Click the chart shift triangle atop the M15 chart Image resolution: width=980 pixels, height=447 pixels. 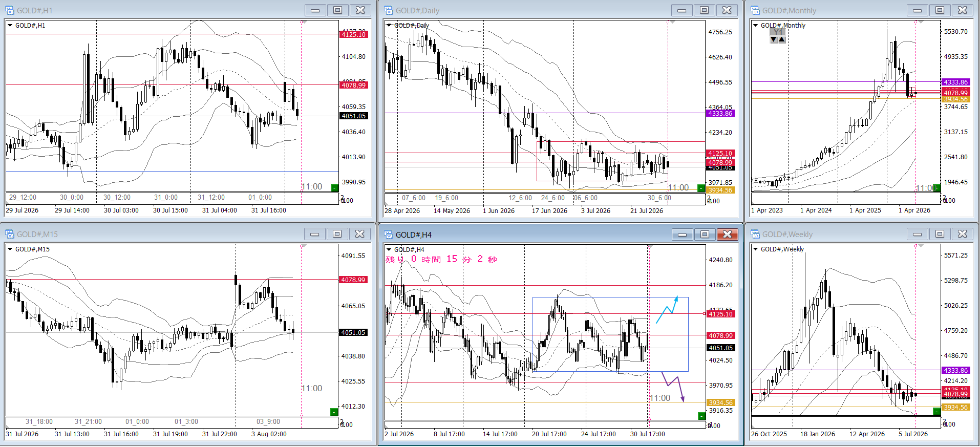[304, 246]
